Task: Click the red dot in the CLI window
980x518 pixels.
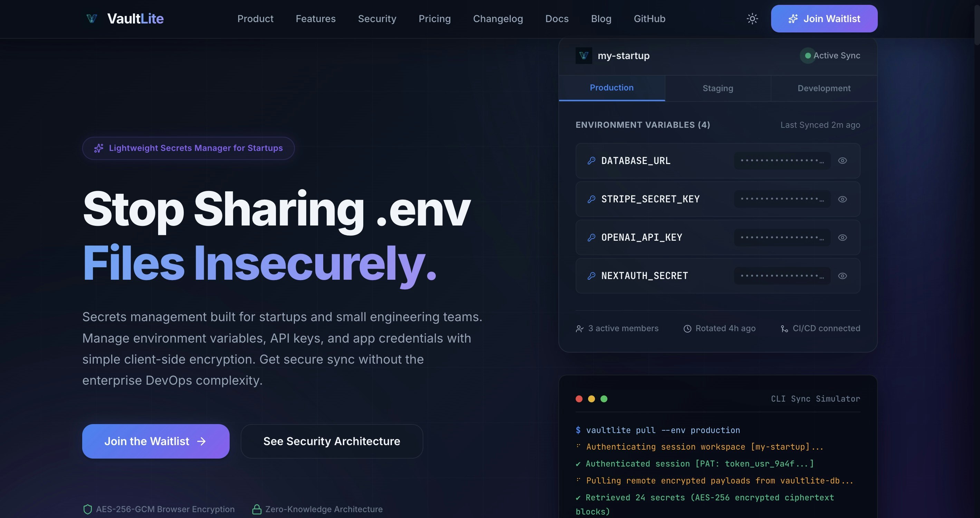Action: (x=579, y=399)
